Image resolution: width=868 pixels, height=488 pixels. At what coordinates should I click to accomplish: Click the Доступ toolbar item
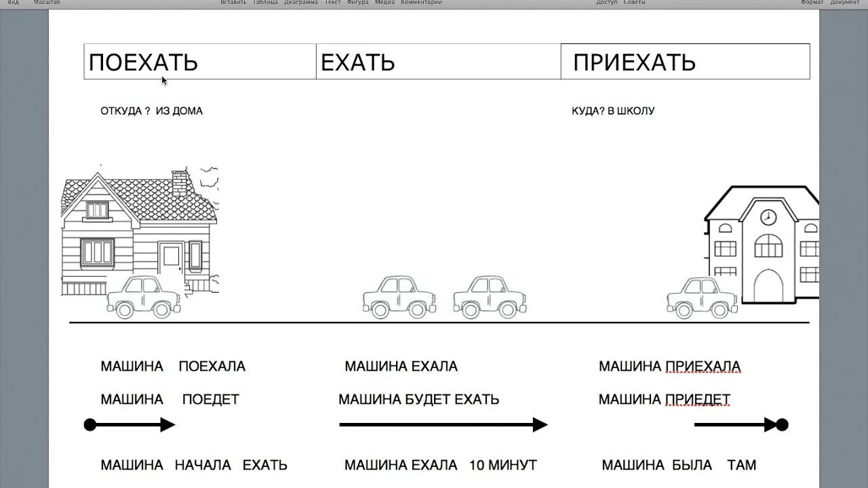point(607,2)
